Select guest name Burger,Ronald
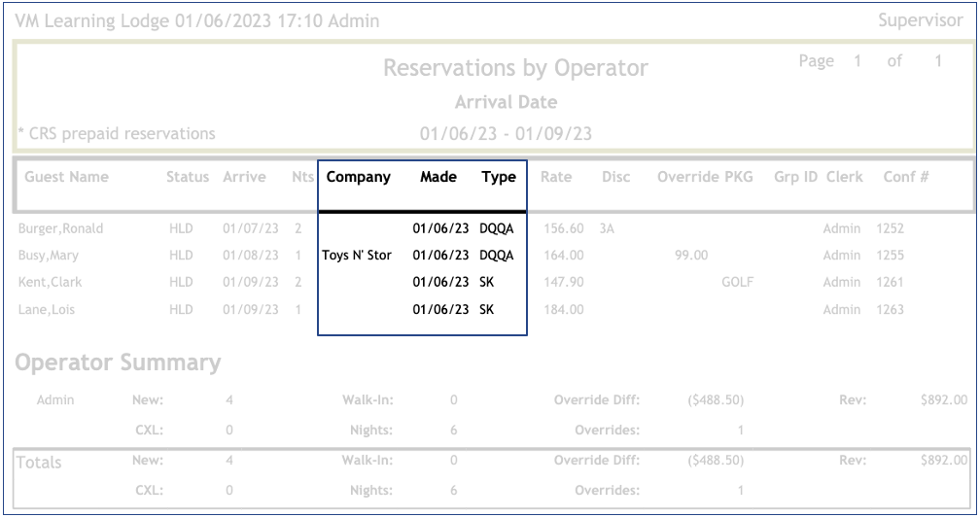This screenshot has height=518, width=980. click(60, 229)
